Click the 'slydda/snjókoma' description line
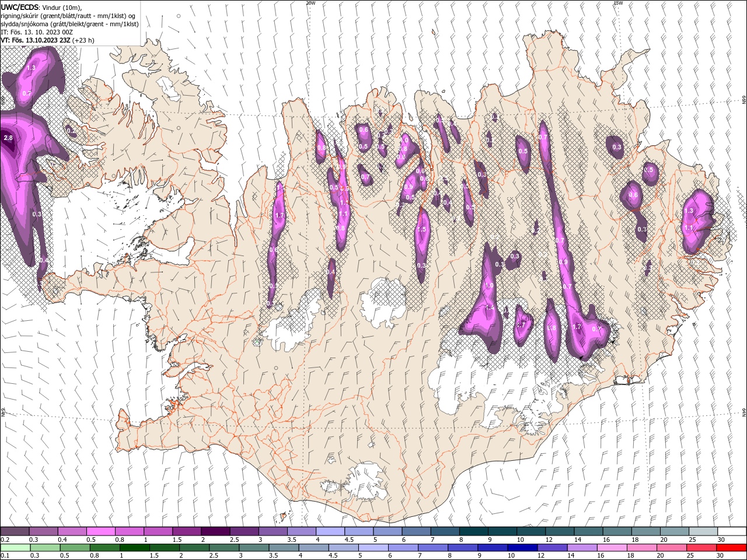Image resolution: width=747 pixels, height=560 pixels. click(70, 24)
